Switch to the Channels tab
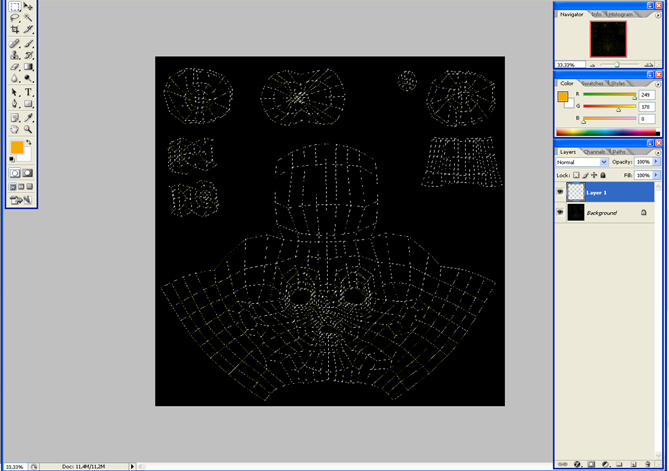Screen dimensions: 669x471 [595, 152]
